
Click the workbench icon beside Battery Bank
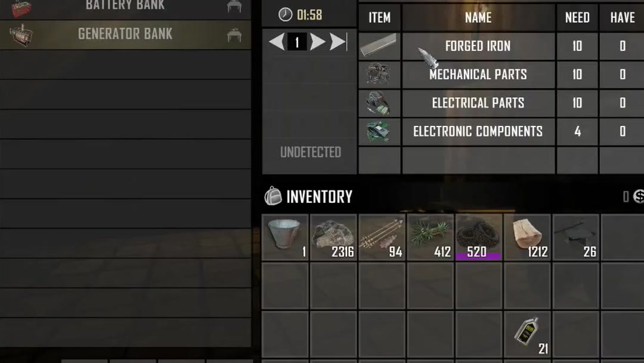pos(234,6)
